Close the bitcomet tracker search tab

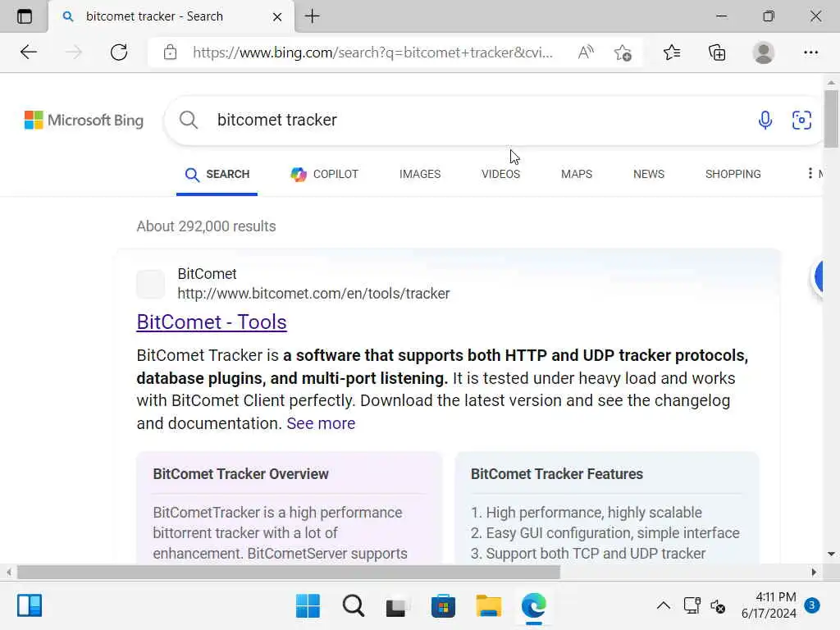(x=277, y=16)
